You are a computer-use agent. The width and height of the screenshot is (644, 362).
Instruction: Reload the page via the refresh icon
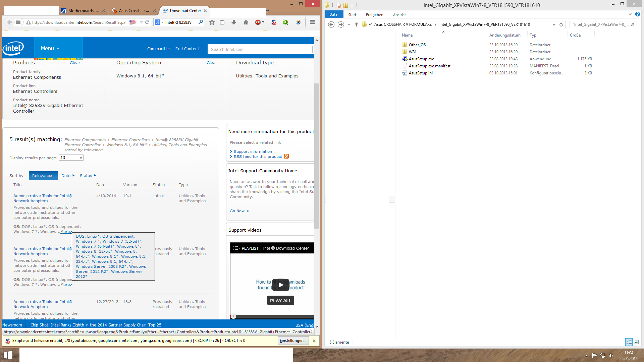(x=147, y=22)
